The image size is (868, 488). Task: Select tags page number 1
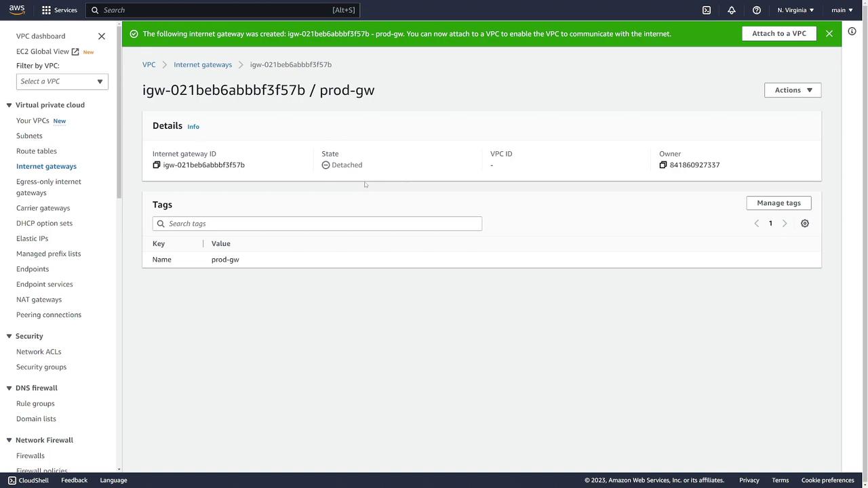[770, 224]
